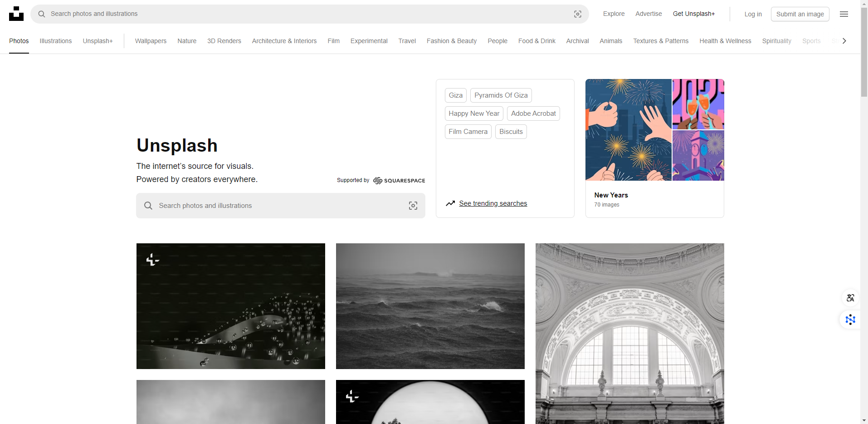The image size is (868, 424).
Task: Click the translate extension icon
Action: (850, 298)
